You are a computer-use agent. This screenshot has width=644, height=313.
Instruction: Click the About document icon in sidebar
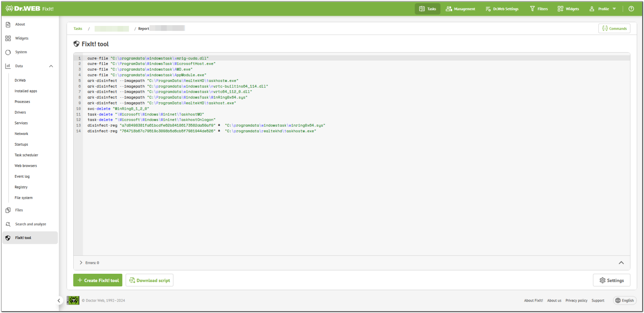coord(8,24)
